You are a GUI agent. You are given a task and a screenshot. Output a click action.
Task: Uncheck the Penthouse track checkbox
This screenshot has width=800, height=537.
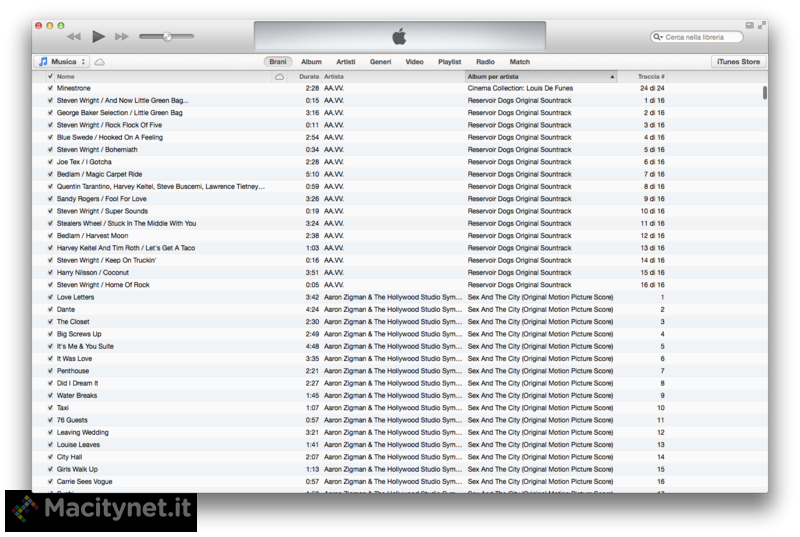coord(50,371)
